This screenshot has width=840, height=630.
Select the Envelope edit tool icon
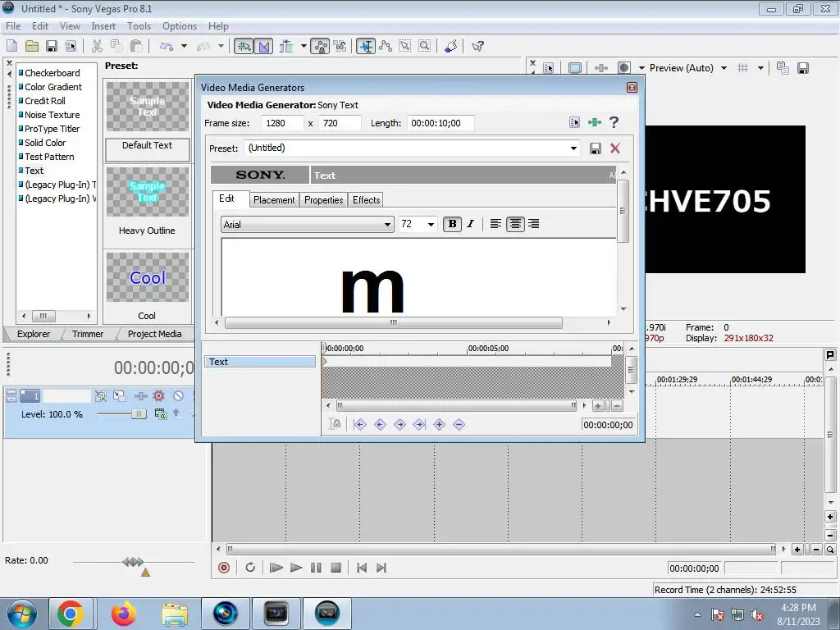coord(386,46)
